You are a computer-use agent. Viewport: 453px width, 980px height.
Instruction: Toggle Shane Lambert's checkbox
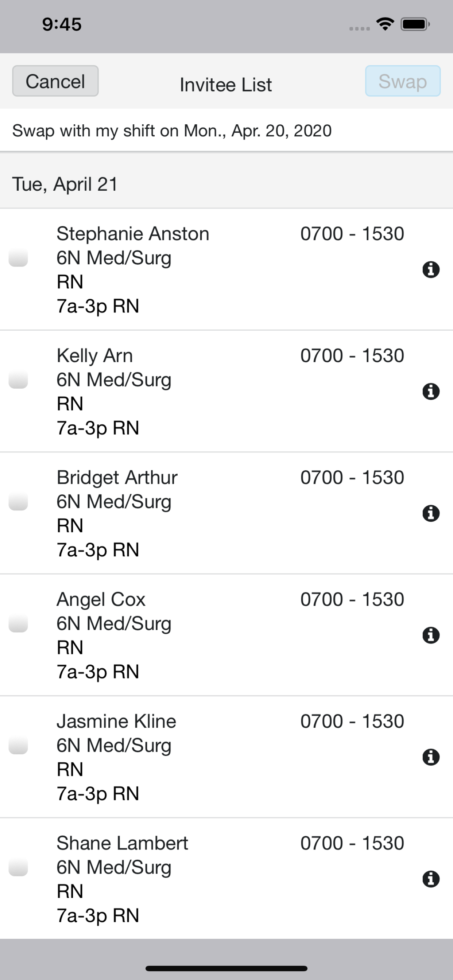(18, 867)
